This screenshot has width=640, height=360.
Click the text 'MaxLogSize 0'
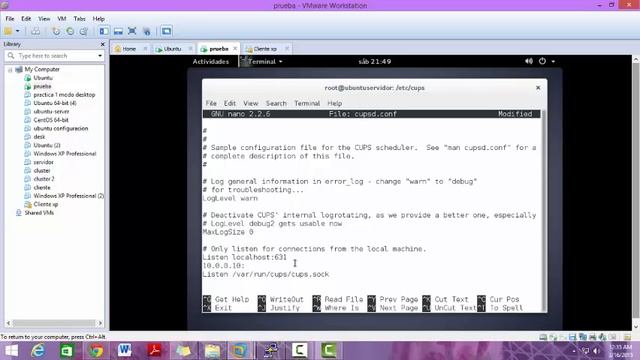[228, 232]
